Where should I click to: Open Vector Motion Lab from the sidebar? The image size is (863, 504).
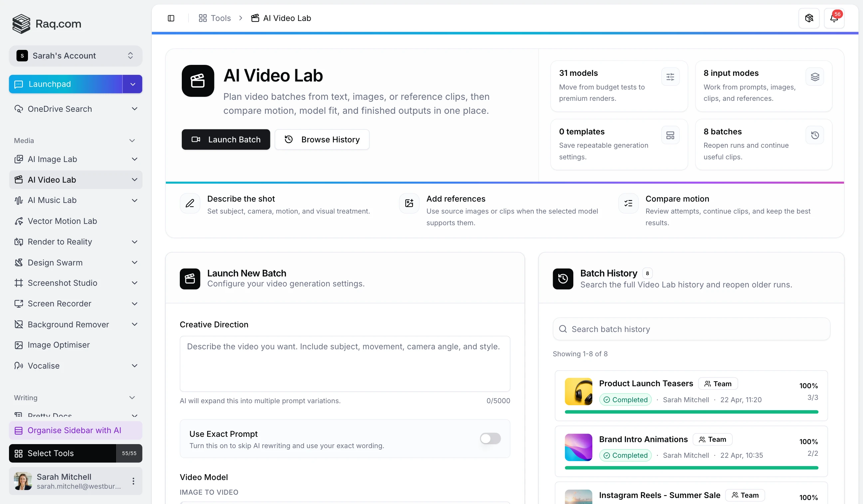click(62, 221)
